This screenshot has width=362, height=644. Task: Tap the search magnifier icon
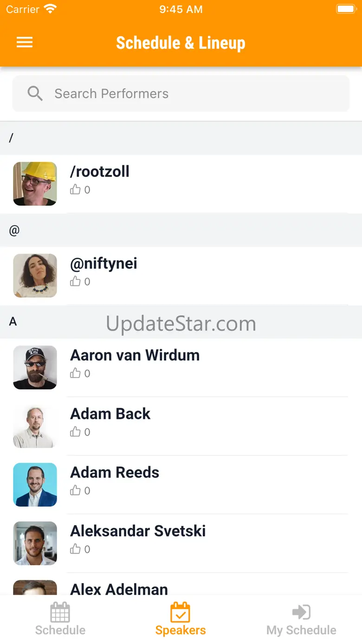click(x=35, y=93)
